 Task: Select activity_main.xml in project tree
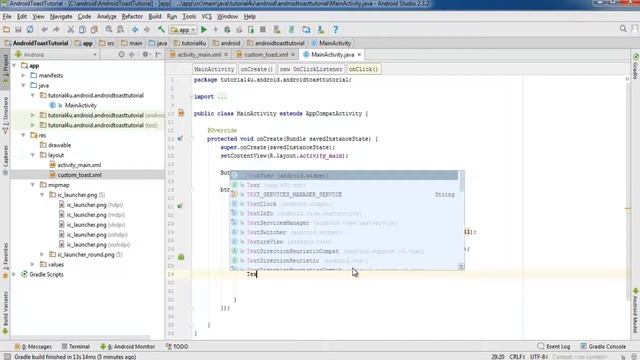click(79, 165)
